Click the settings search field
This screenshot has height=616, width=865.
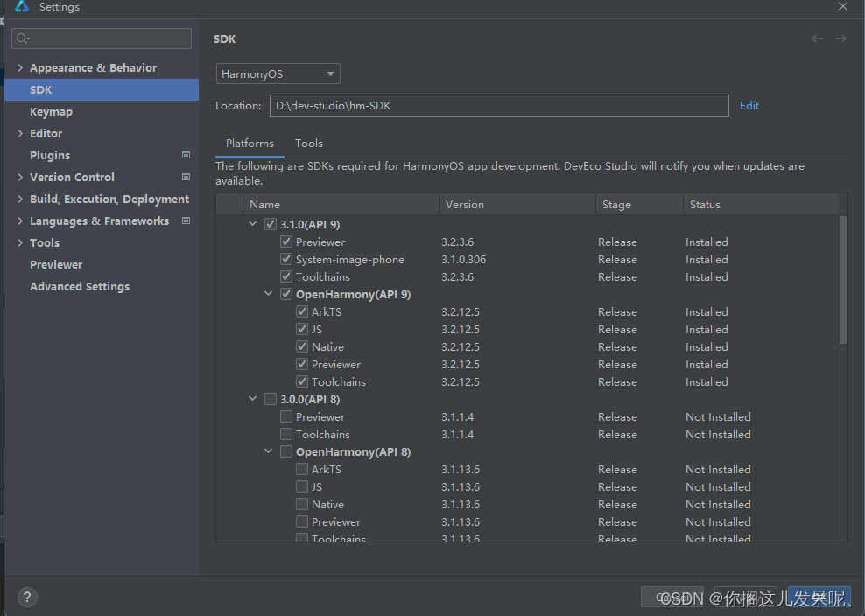102,38
